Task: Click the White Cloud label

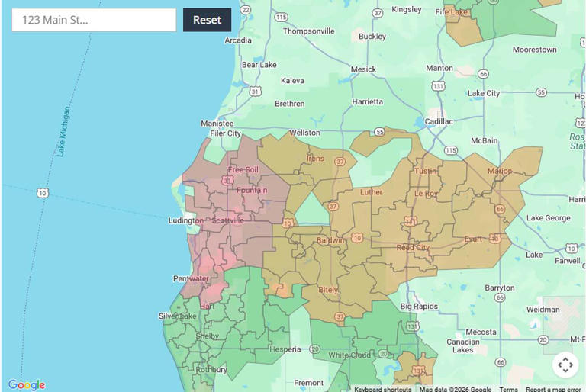Action: click(x=349, y=355)
